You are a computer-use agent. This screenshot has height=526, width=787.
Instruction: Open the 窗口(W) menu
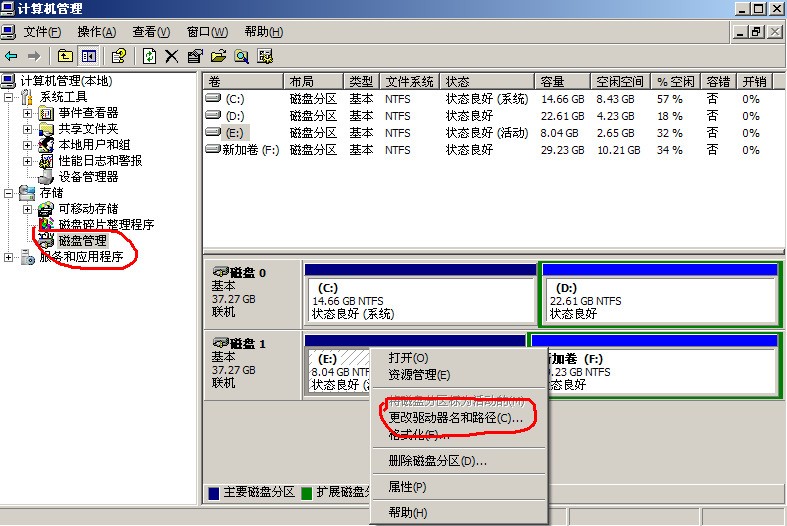207,32
